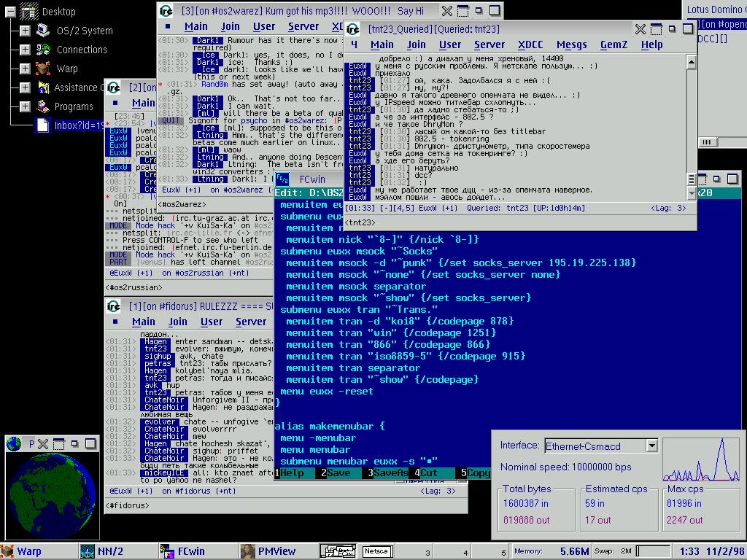The image size is (747, 560).
Task: Click the '81996 in' max cps value
Action: pos(684,503)
